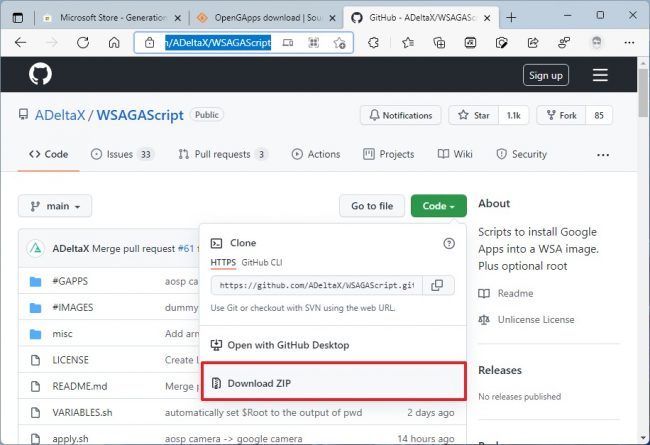Click the address bar URL
Image resolution: width=650 pixels, height=445 pixels.
pos(218,42)
